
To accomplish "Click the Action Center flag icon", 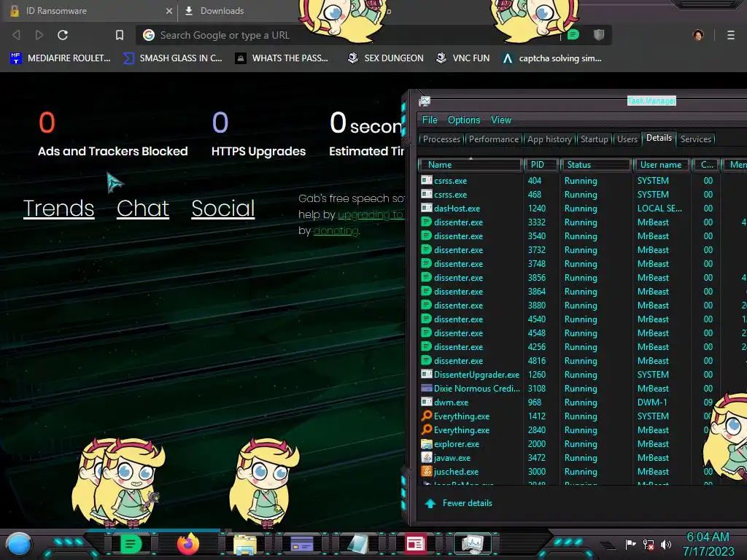I will click(630, 544).
